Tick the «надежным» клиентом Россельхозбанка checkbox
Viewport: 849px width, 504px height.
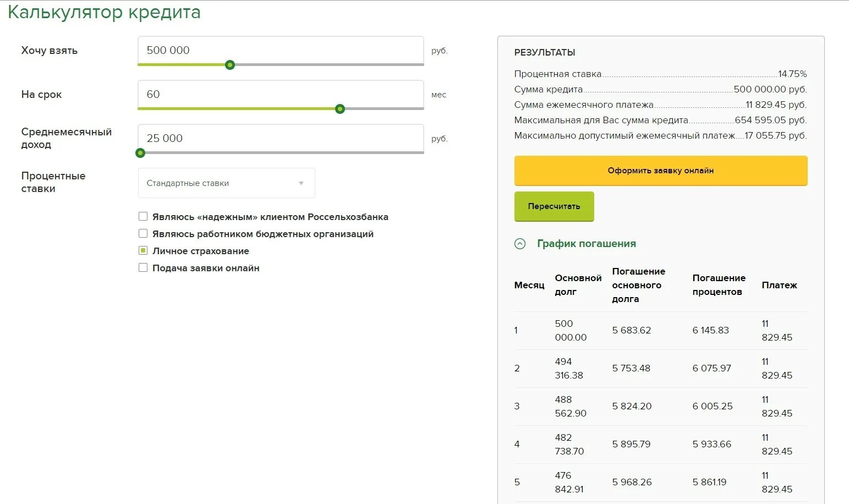pyautogui.click(x=143, y=216)
